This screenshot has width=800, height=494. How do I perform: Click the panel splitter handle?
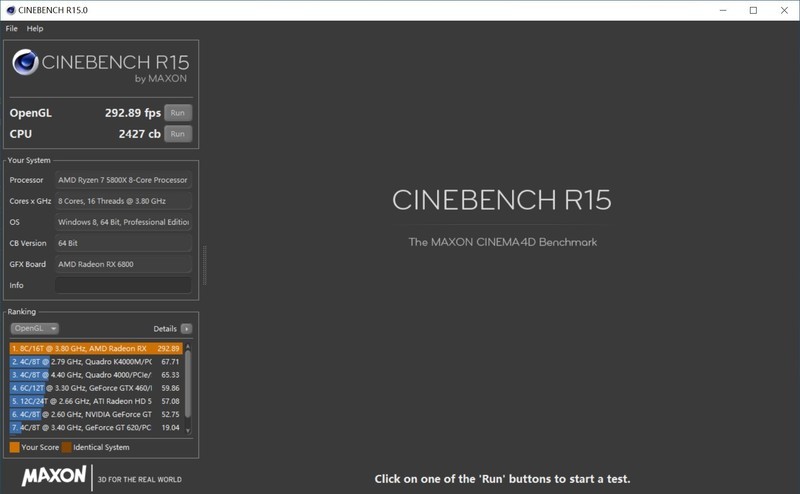[205, 265]
